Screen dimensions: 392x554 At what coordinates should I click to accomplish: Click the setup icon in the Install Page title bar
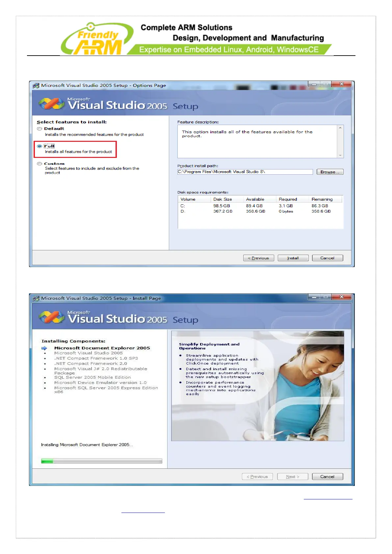click(x=36, y=298)
